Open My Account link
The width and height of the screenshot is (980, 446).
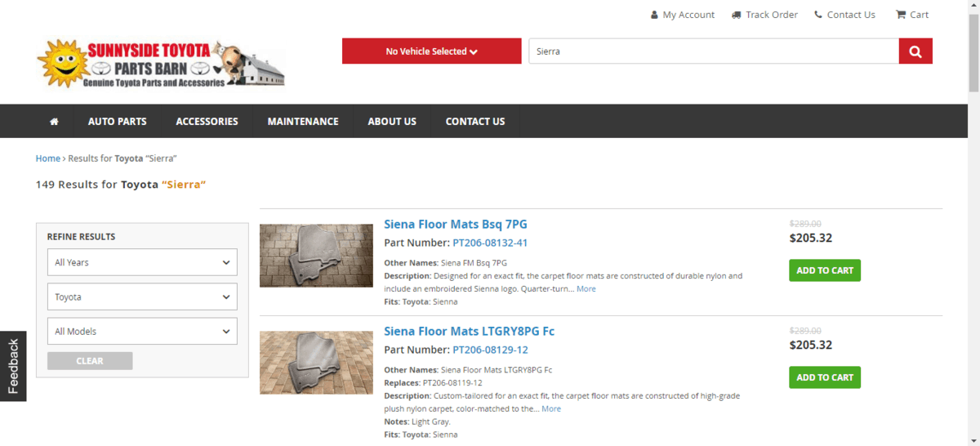(x=683, y=15)
